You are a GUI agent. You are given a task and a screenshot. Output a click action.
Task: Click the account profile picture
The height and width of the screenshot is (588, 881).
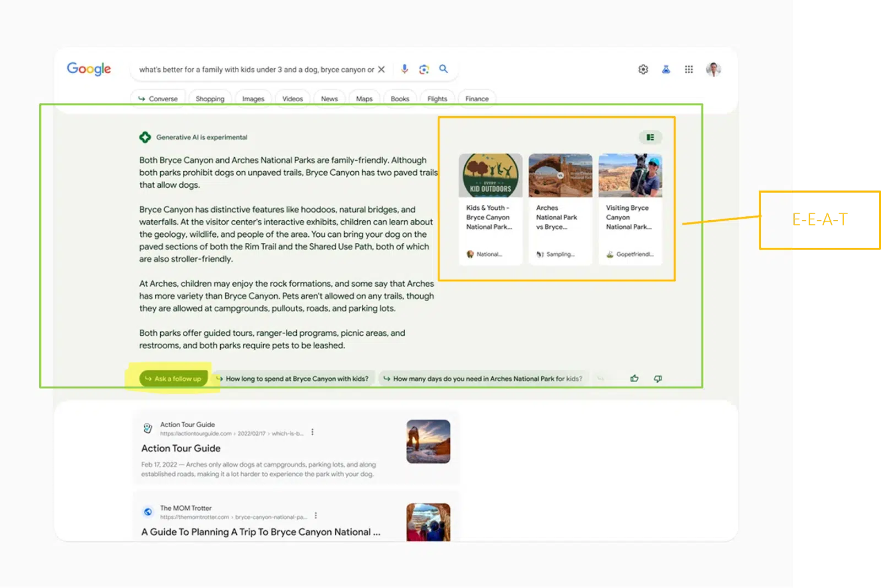click(713, 69)
